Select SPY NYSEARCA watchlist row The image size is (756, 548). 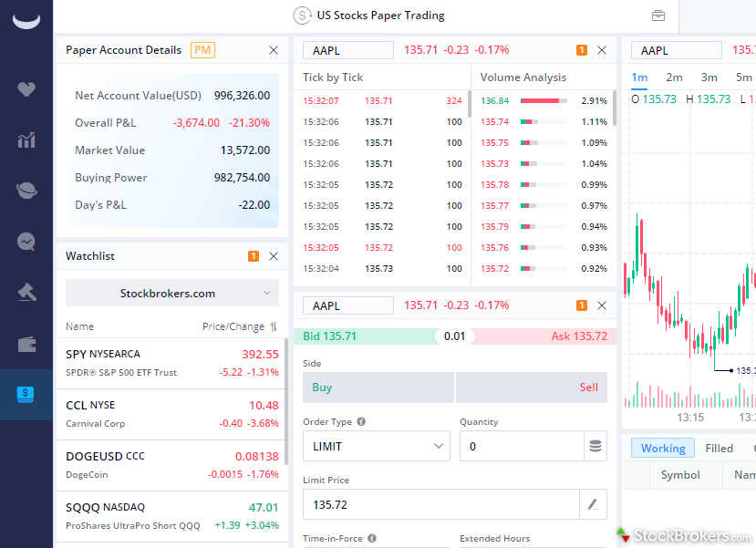tap(171, 364)
